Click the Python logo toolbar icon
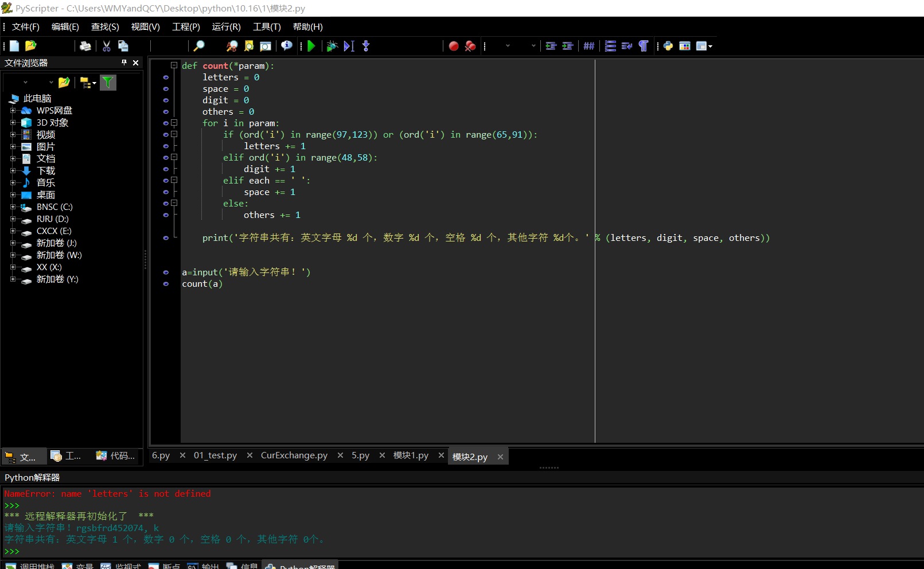This screenshot has height=569, width=924. point(668,46)
